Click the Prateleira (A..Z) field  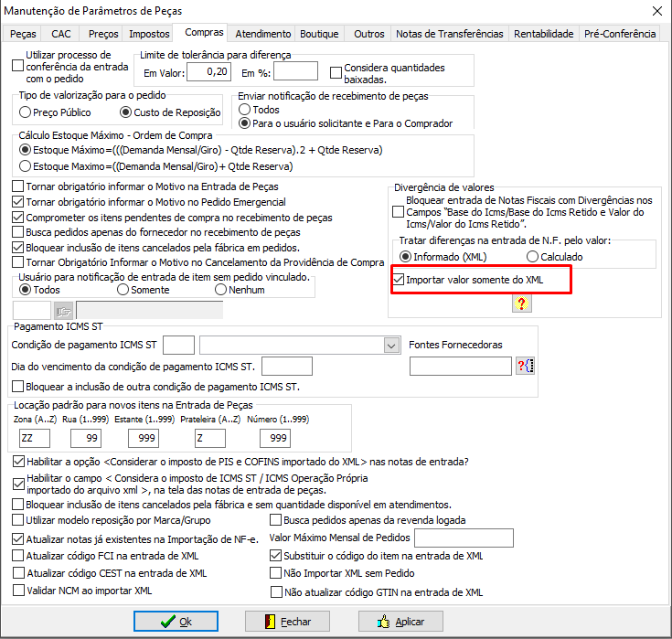pos(210,438)
